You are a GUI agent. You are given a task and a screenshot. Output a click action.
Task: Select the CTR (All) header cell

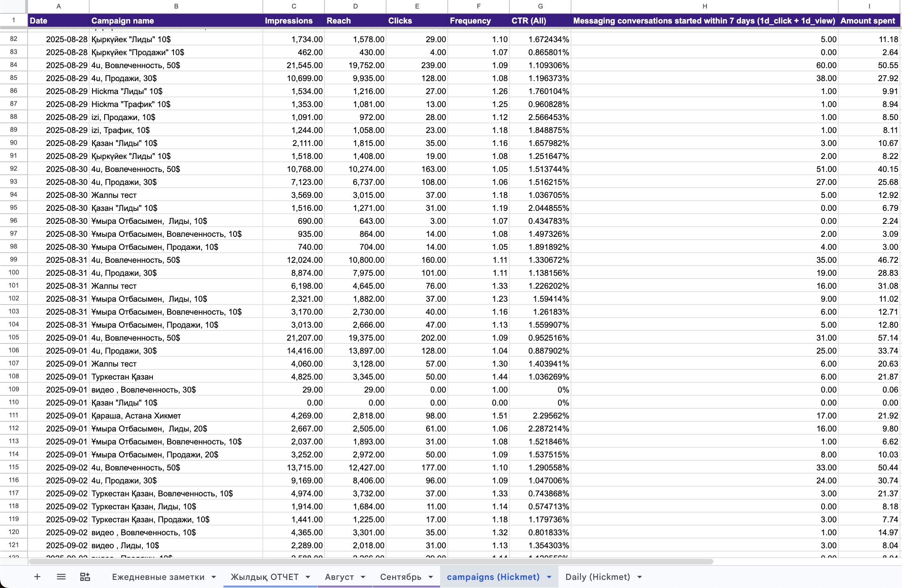click(540, 20)
